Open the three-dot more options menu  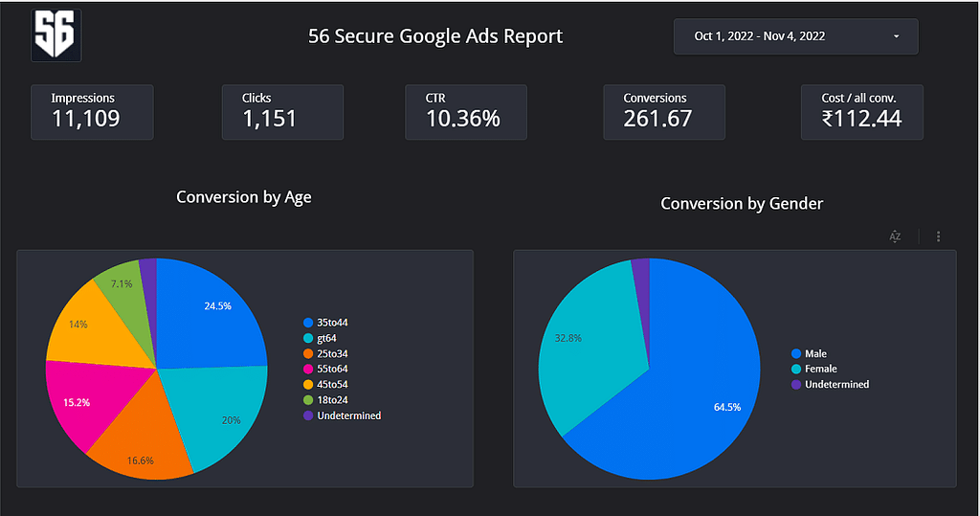coord(938,236)
